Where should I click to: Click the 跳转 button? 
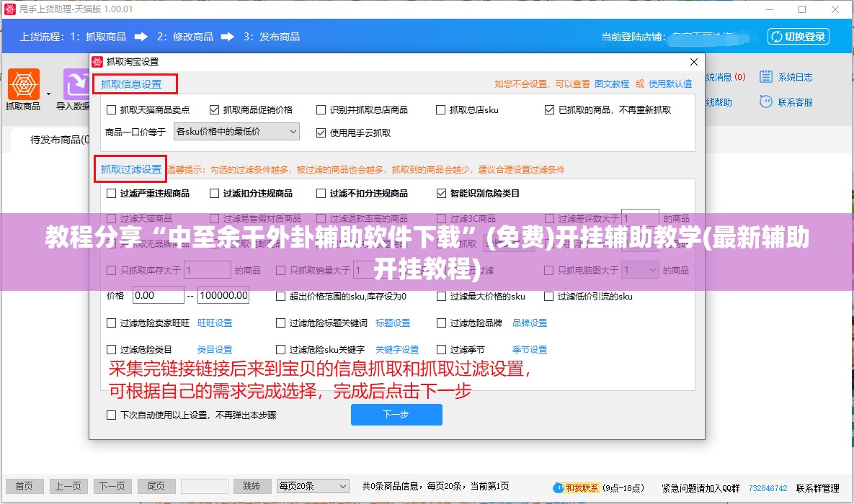pyautogui.click(x=252, y=486)
